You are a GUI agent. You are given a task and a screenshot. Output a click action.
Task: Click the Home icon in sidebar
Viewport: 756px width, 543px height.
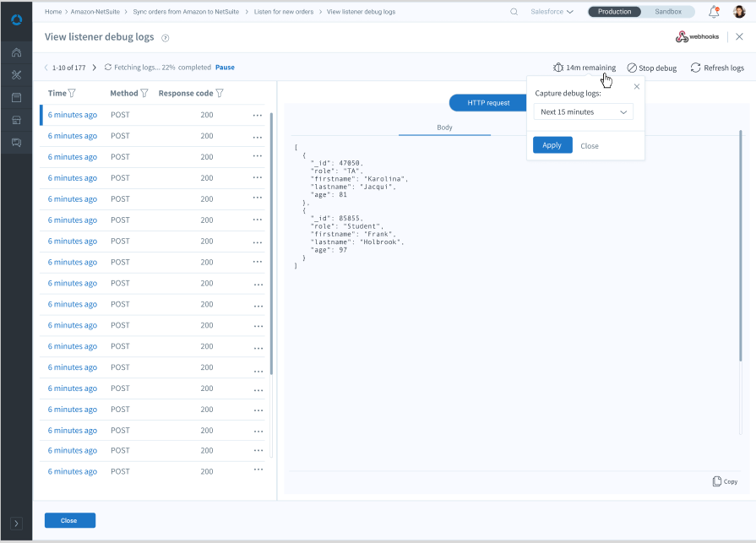tap(16, 53)
